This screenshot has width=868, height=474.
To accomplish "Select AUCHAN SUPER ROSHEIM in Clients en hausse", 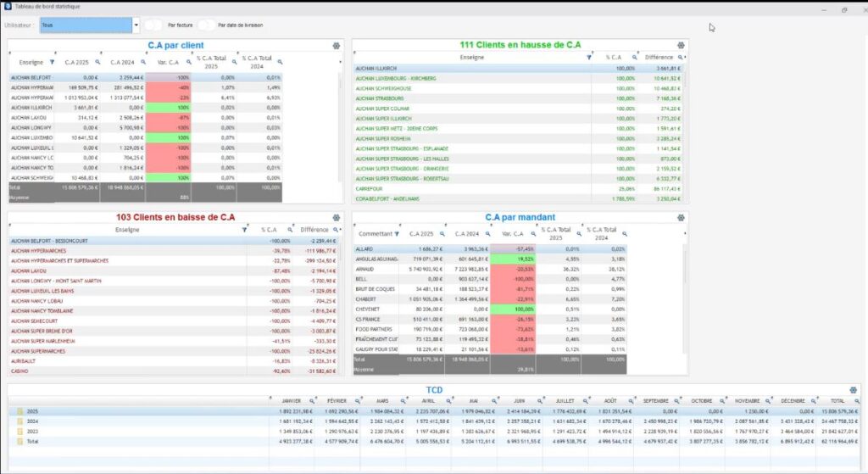I will [x=518, y=138].
